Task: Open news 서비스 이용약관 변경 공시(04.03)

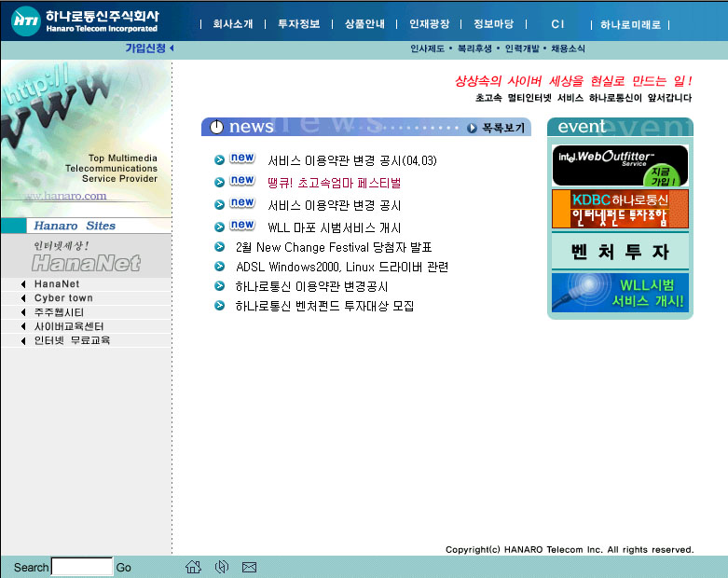Action: 352,160
